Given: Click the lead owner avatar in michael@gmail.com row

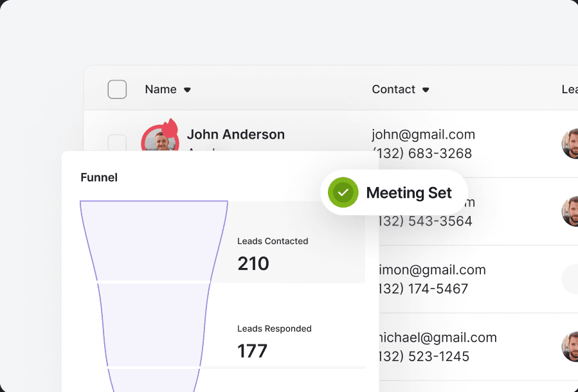Looking at the screenshot, I should click(x=570, y=346).
